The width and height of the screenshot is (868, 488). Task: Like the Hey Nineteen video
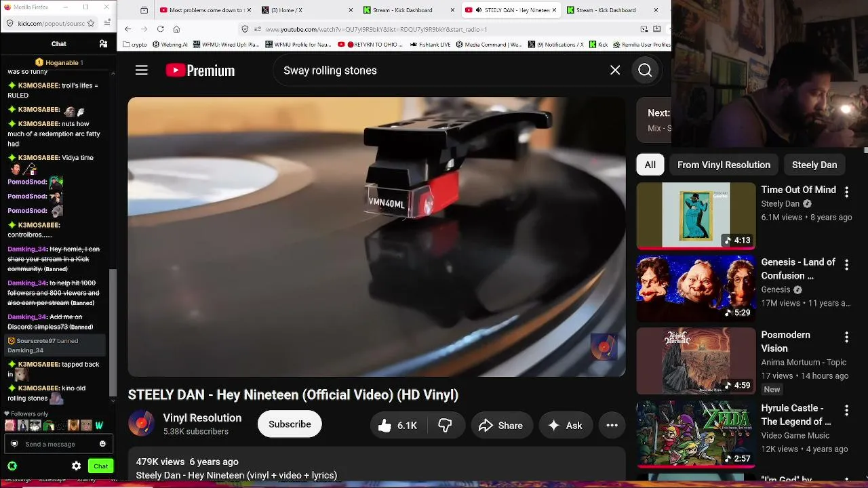(x=397, y=426)
